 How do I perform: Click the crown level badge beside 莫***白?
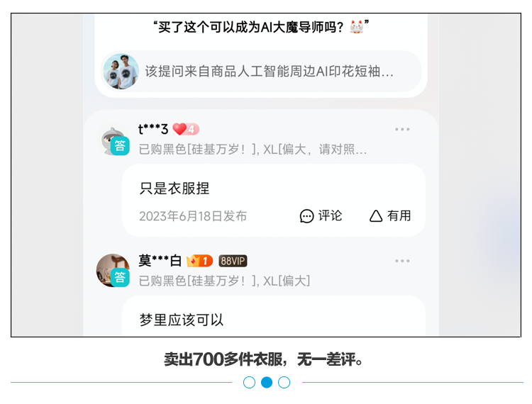pyautogui.click(x=199, y=261)
